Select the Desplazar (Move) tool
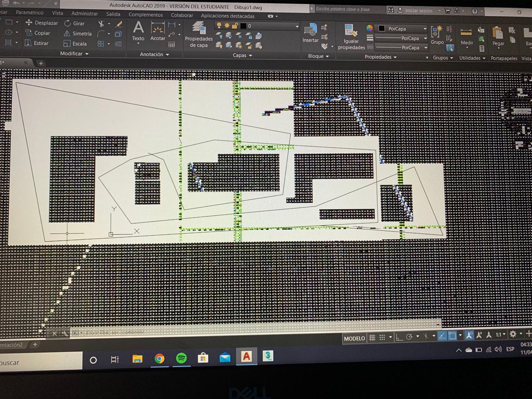The width and height of the screenshot is (532, 399). (x=42, y=23)
